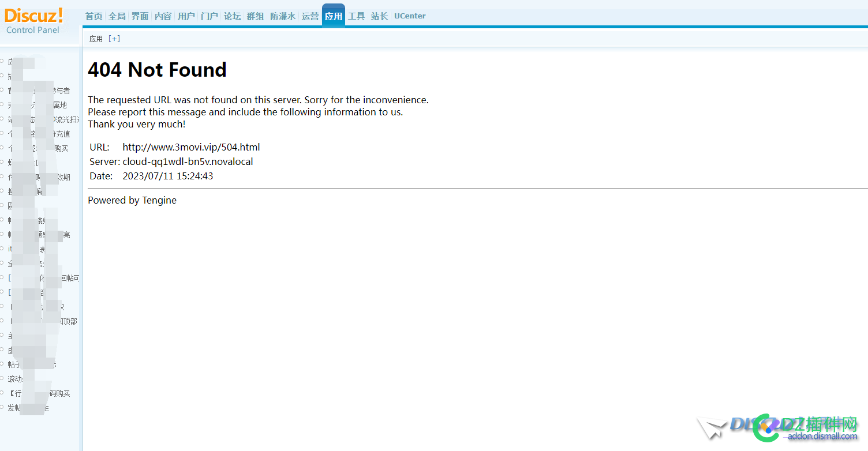Click the 应用 breadcrumb label

96,39
